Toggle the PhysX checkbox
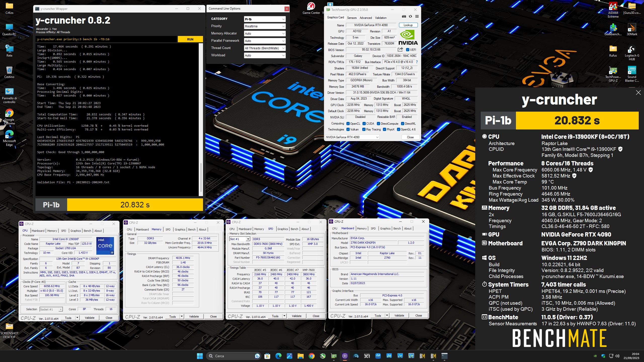Image resolution: width=644 pixels, height=362 pixels. tap(384, 129)
